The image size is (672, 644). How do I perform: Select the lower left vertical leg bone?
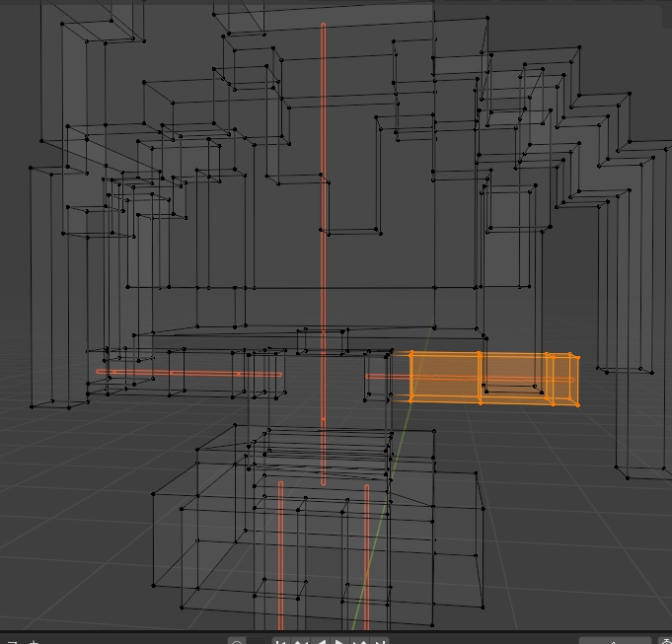(280, 555)
